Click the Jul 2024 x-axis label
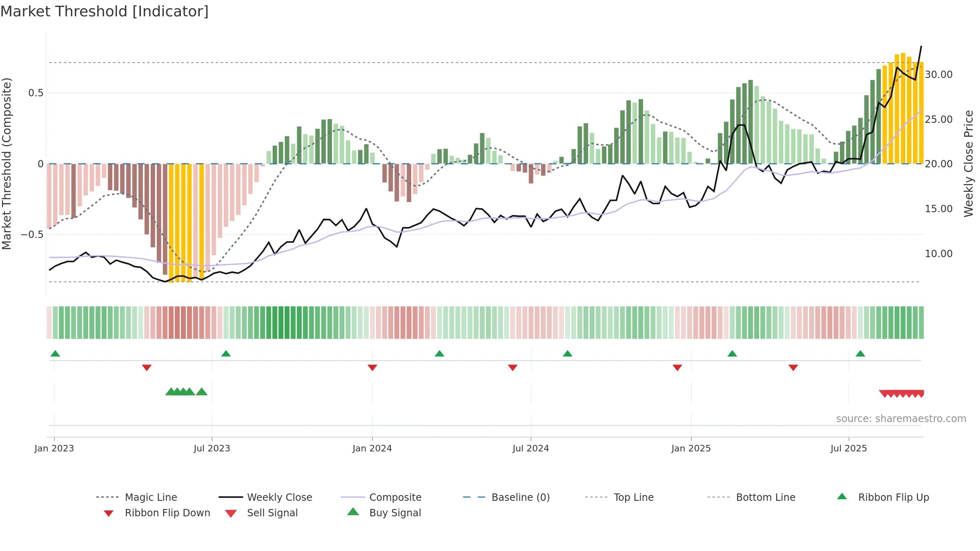980x551 pixels. click(531, 448)
